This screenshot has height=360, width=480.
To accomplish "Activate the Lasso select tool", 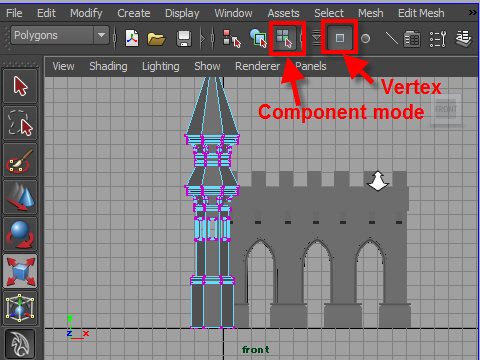I will click(x=20, y=123).
